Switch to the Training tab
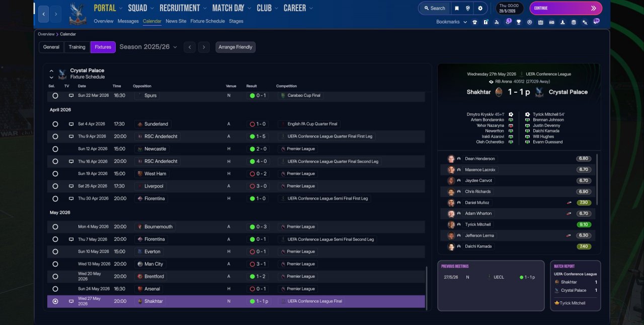 (x=77, y=47)
